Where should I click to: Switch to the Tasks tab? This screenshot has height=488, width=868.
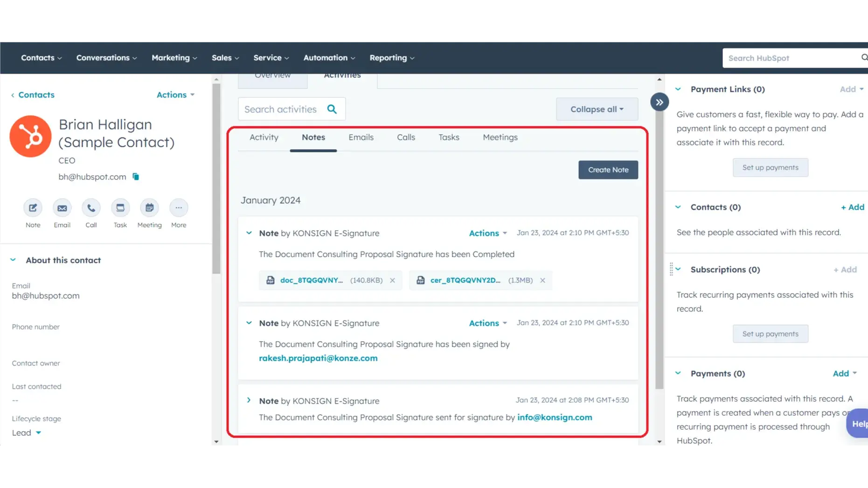(449, 137)
